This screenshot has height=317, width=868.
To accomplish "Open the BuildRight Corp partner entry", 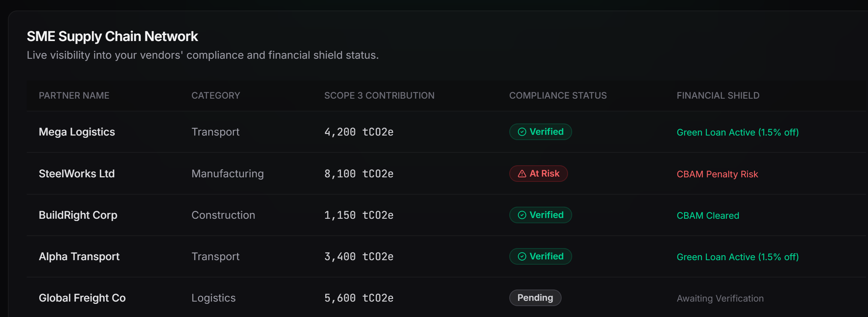I will pyautogui.click(x=78, y=215).
